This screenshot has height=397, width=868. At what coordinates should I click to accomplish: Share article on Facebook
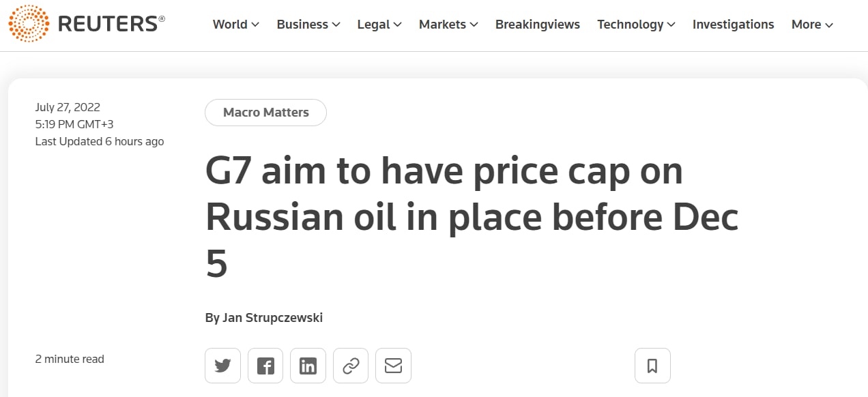265,366
